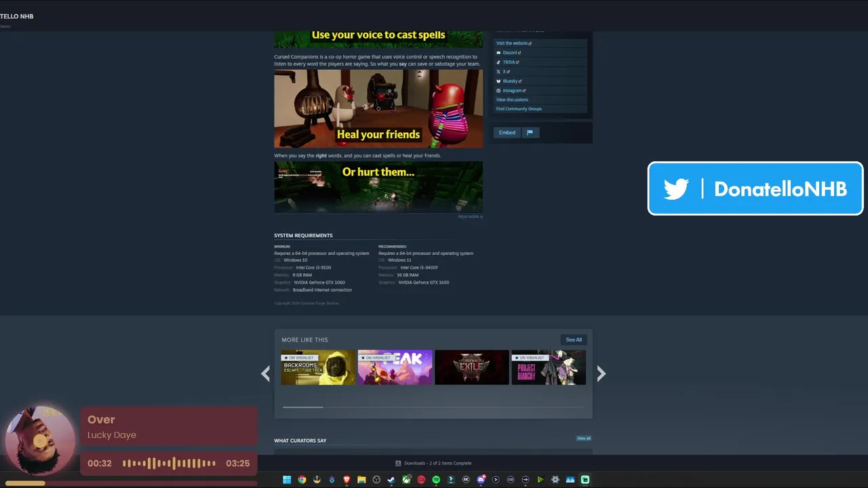868x488 pixels.
Task: Go to next games in More Like This
Action: [x=601, y=373]
